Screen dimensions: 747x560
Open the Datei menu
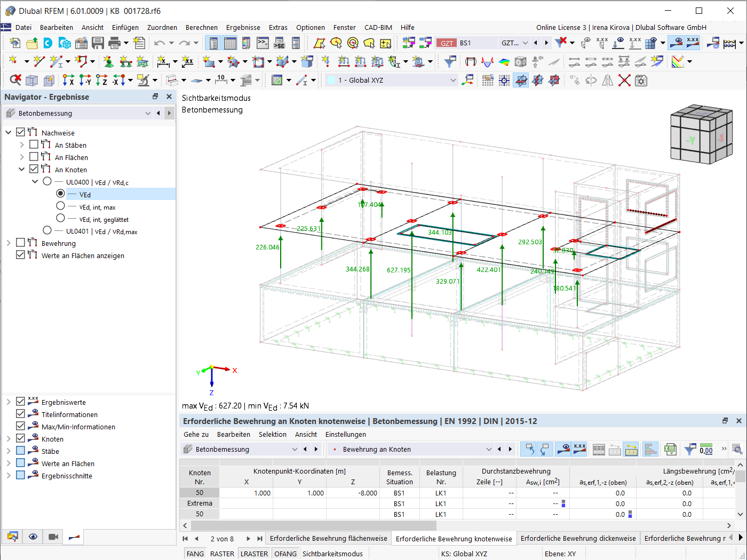[23, 28]
